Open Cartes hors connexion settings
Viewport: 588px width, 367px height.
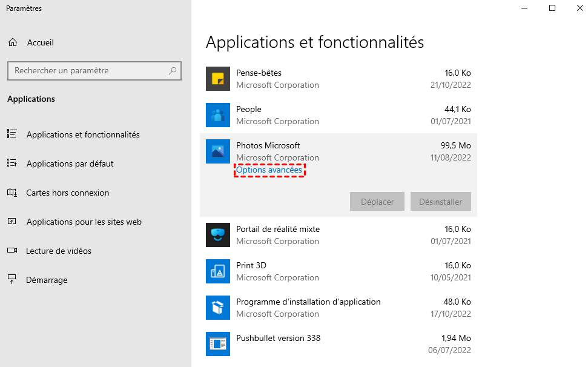pos(67,193)
